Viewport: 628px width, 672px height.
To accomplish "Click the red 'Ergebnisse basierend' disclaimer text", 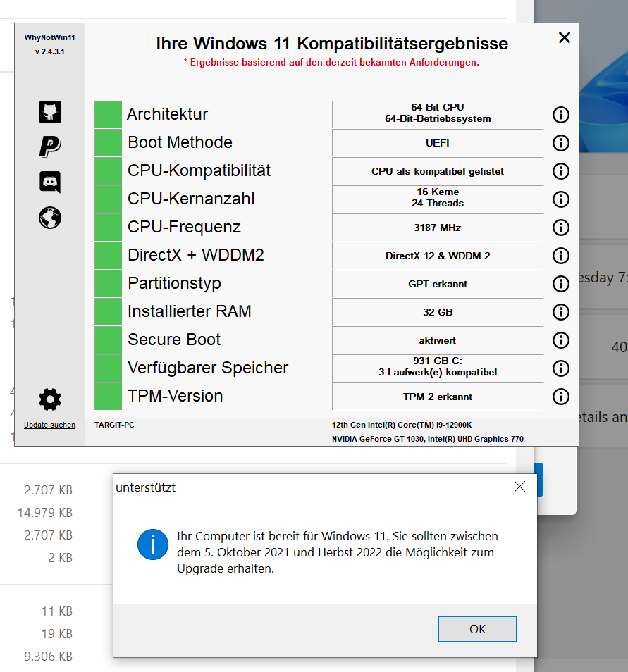I will coord(331,63).
